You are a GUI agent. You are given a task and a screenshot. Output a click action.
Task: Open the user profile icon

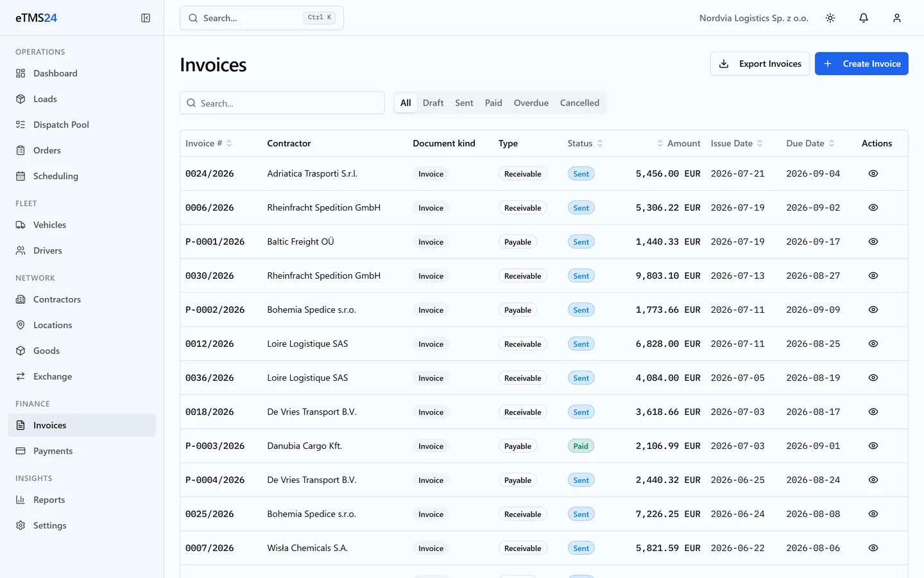(897, 18)
